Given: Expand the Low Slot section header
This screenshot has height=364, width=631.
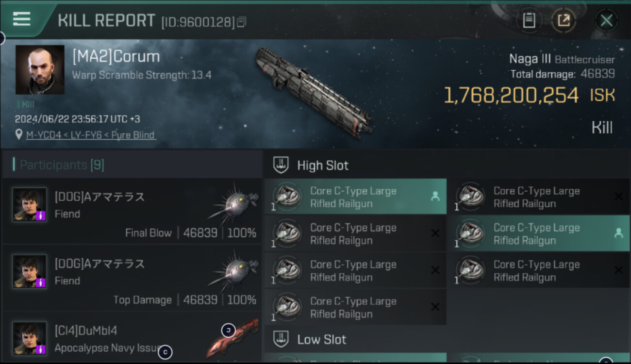Looking at the screenshot, I should pyautogui.click(x=321, y=339).
